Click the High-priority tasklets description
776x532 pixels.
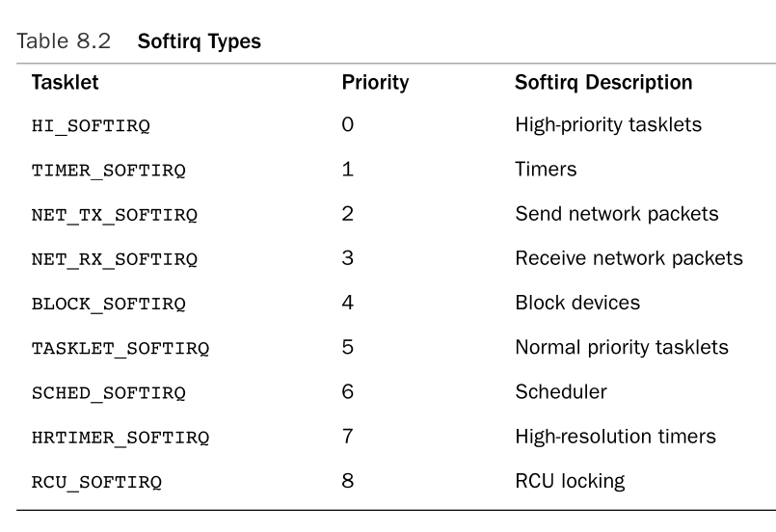coord(608,125)
